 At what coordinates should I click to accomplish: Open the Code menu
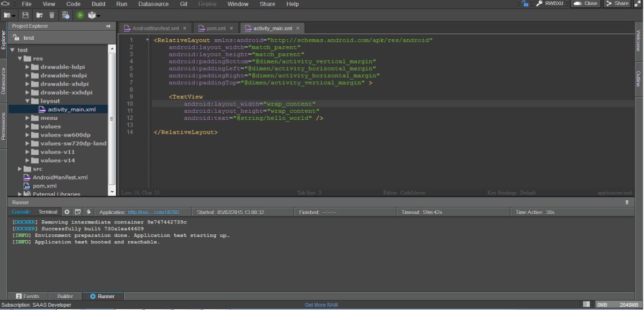click(x=74, y=4)
